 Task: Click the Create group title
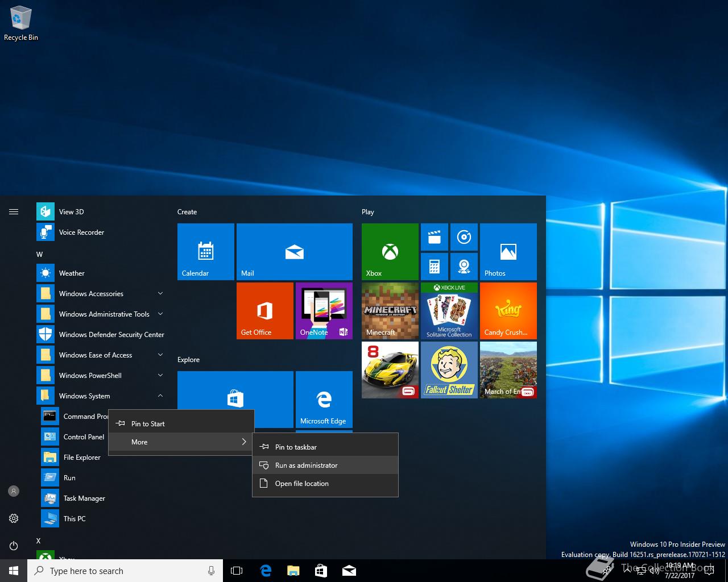pos(187,211)
